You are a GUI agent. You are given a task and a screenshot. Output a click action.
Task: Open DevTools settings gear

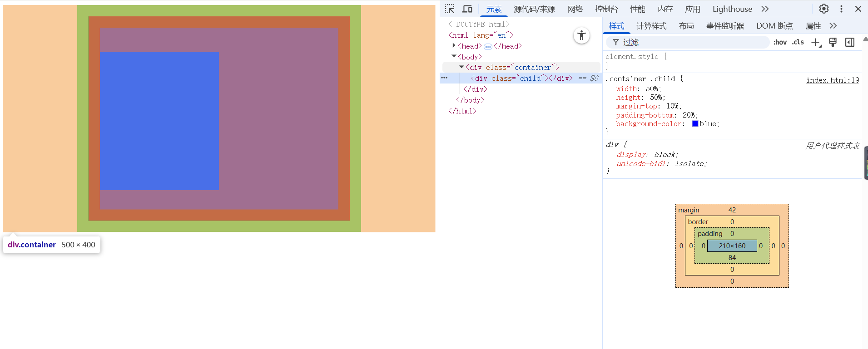pyautogui.click(x=824, y=9)
